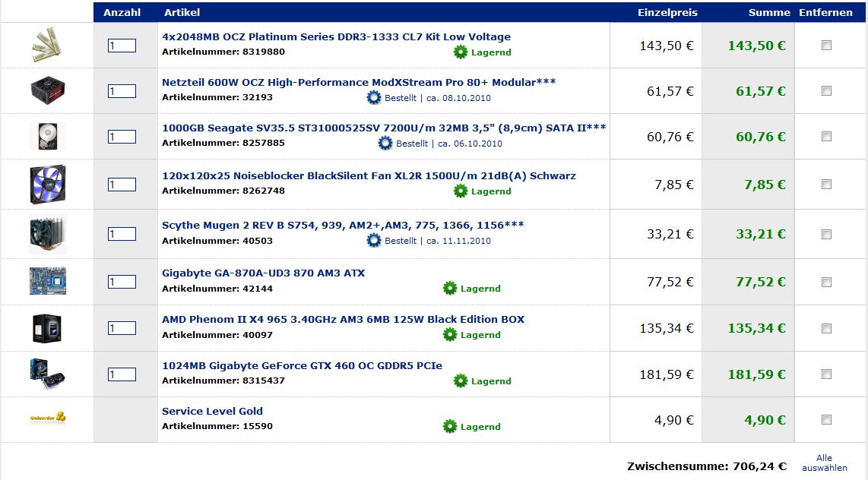Click green sum 7,85 € for Noiseblocker fan
This screenshot has height=480, width=868.
pyautogui.click(x=765, y=185)
